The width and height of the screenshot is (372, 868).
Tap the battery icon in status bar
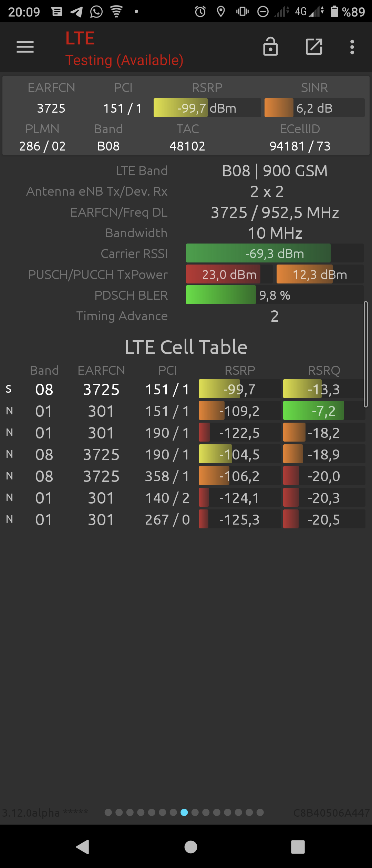pos(334,12)
